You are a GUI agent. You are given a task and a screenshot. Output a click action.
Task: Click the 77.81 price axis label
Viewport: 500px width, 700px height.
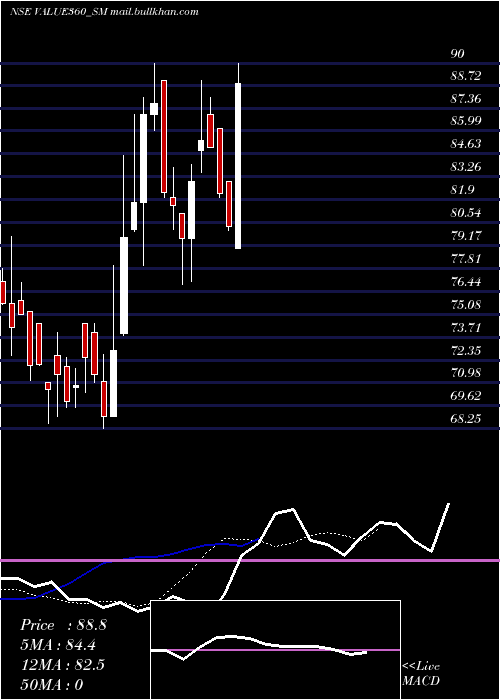466,259
